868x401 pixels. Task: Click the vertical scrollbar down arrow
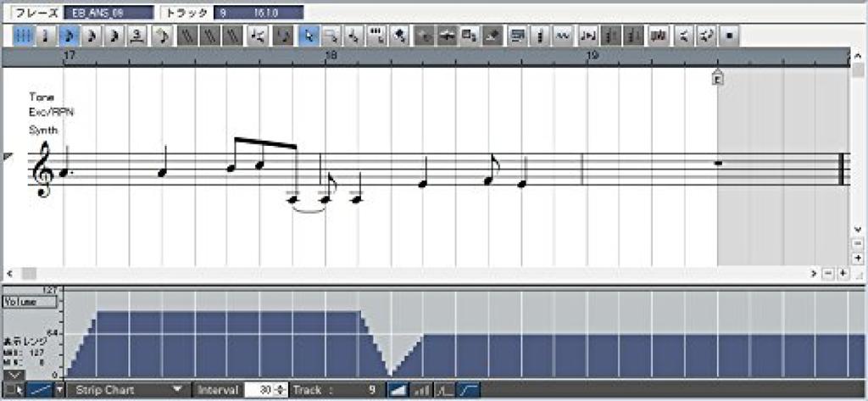click(x=858, y=229)
